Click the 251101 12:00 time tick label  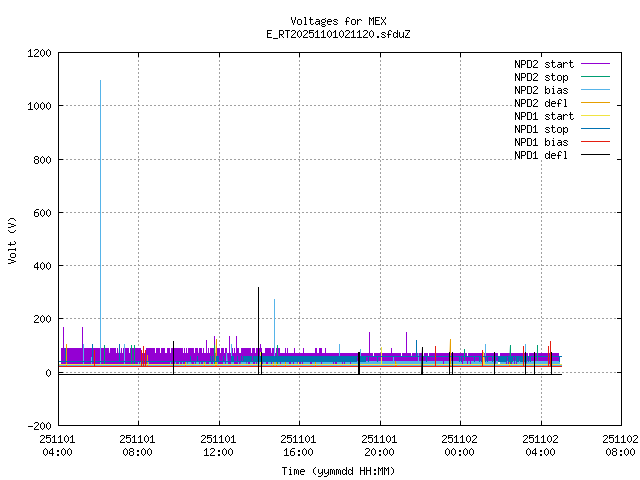coord(218,445)
